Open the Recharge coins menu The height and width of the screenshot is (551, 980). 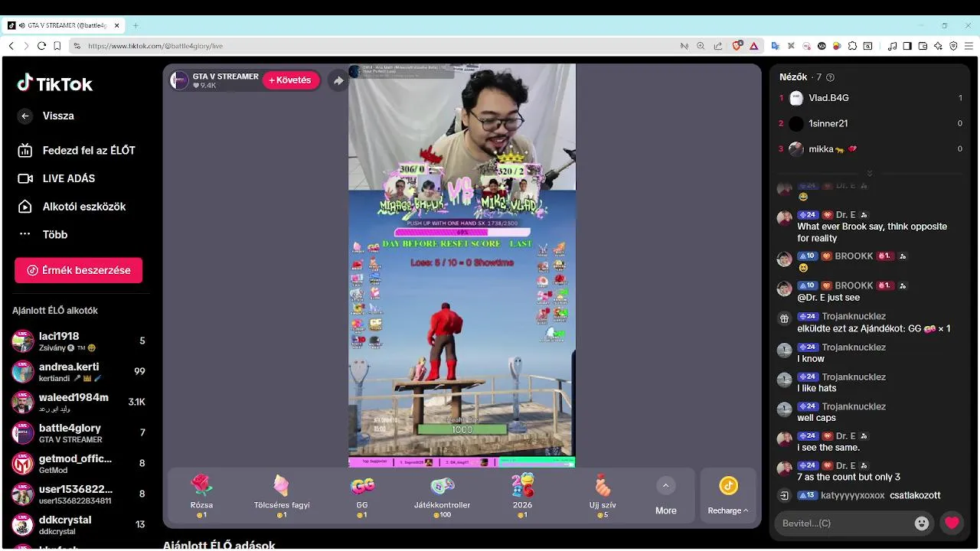tap(728, 496)
